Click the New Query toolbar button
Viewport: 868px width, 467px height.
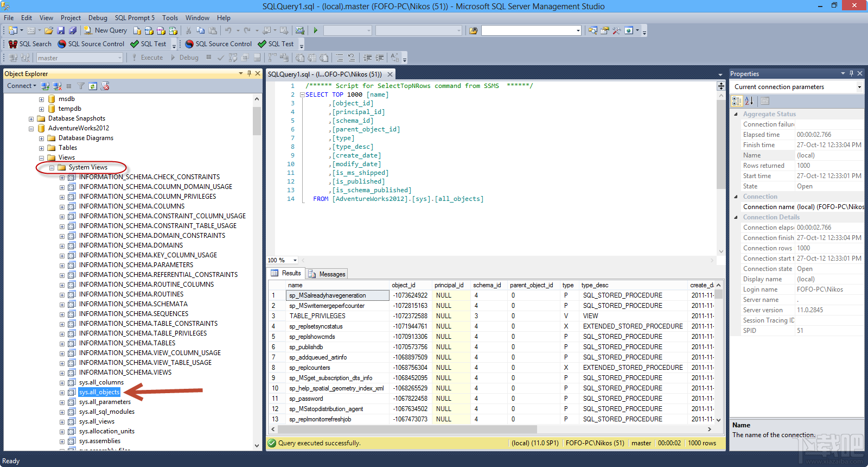tap(105, 30)
